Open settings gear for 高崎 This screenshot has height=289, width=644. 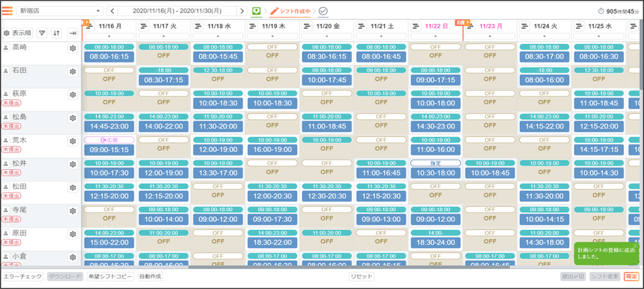pos(72,49)
